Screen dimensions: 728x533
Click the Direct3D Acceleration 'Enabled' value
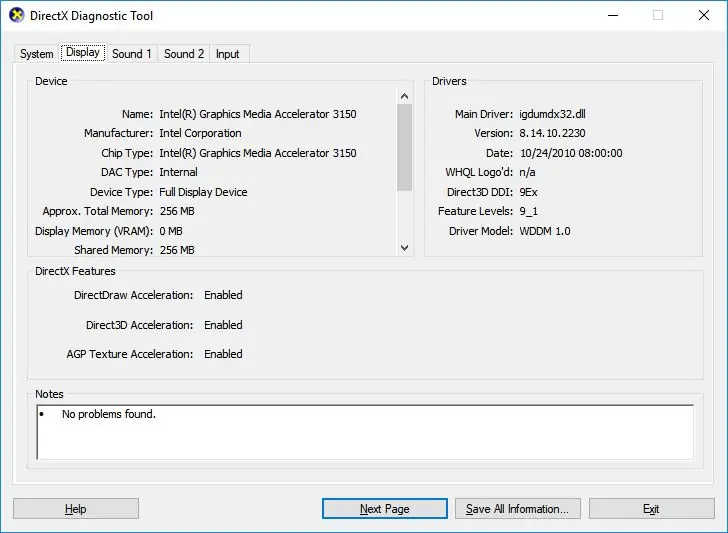point(223,325)
